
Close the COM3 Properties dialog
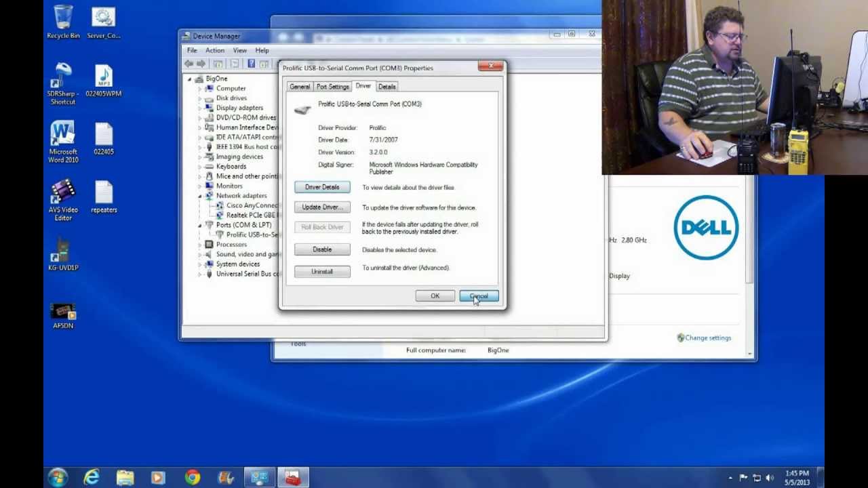490,66
